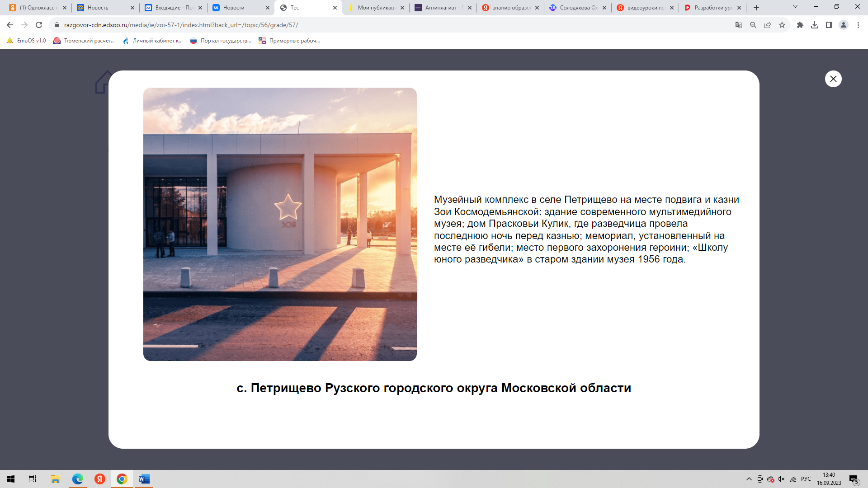Image resolution: width=868 pixels, height=488 pixels.
Task: Close the Тест tab
Action: (335, 8)
